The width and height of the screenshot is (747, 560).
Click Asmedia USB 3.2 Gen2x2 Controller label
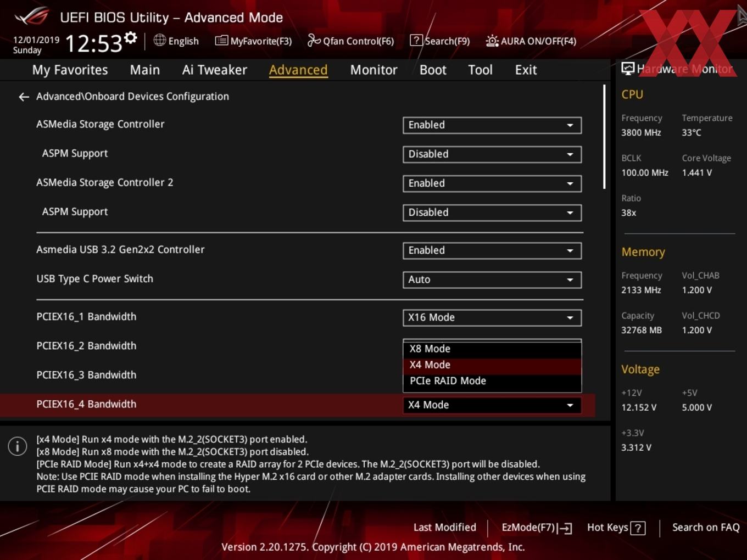click(x=120, y=250)
